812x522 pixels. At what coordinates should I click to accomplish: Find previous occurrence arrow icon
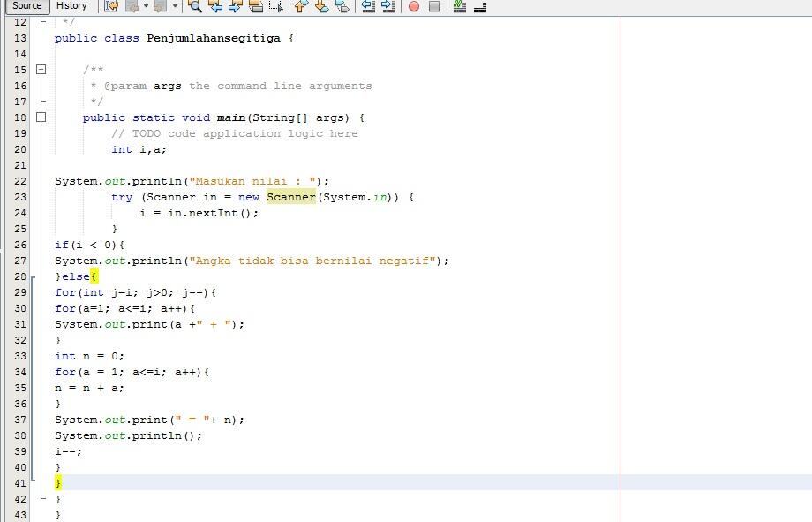pyautogui.click(x=215, y=6)
